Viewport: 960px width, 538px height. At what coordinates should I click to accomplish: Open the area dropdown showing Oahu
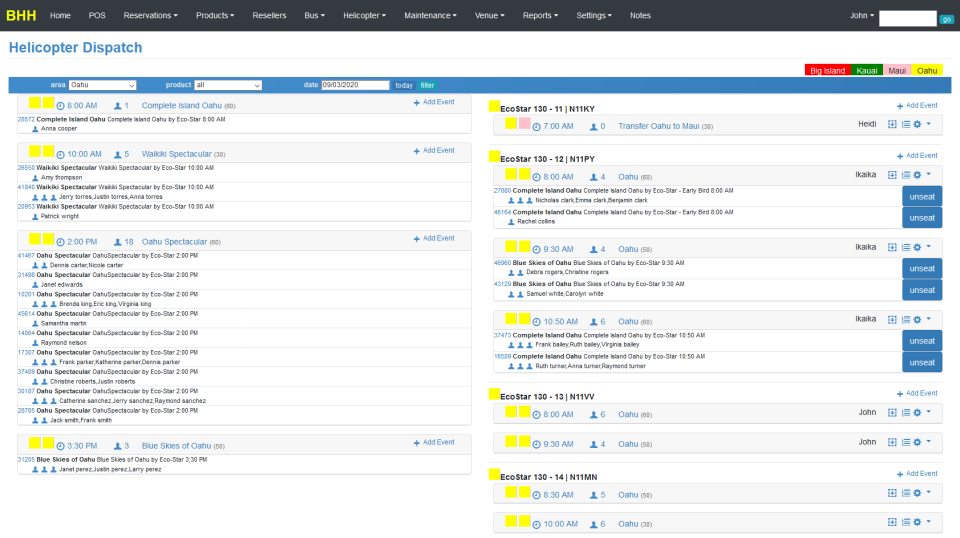102,85
